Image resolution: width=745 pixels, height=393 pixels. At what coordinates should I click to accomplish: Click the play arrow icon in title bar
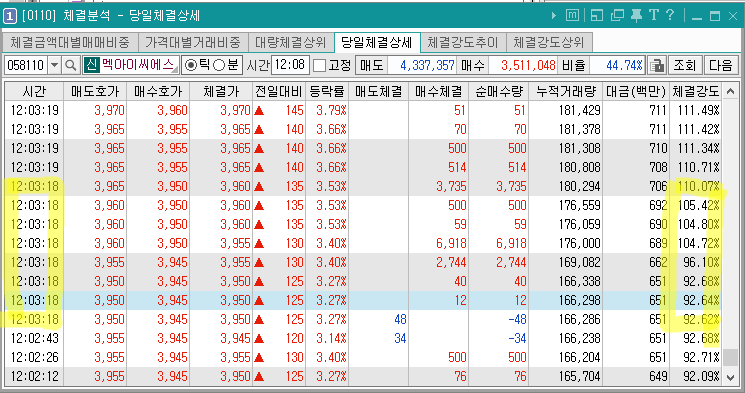554,16
